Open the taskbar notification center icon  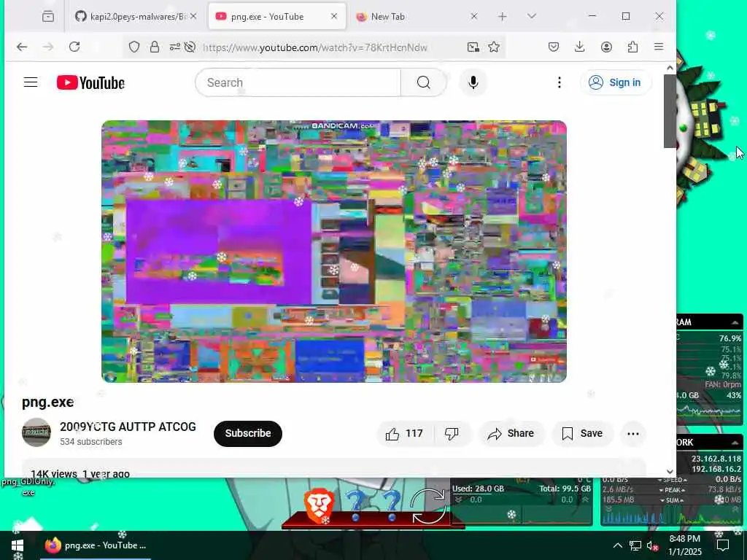[x=723, y=545]
